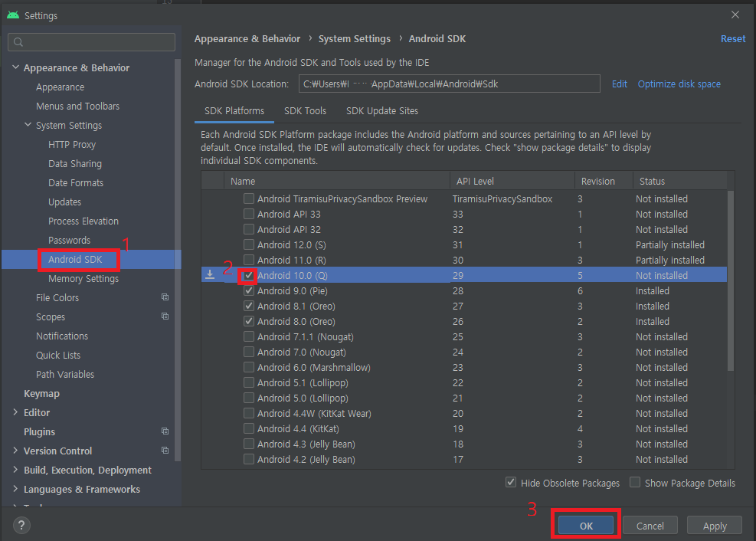Click the project-settings icon next to File Colors
Screen dimensions: 756x541
[x=164, y=297]
